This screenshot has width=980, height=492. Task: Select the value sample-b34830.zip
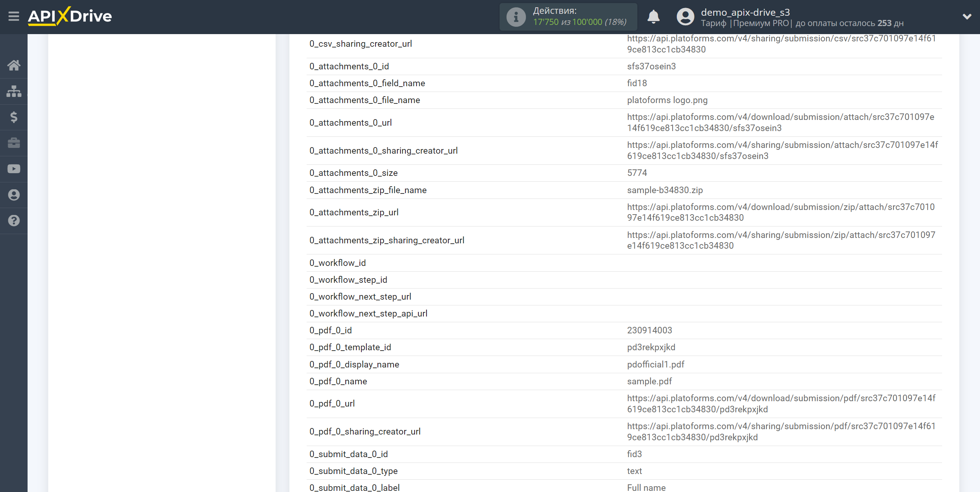click(x=665, y=190)
